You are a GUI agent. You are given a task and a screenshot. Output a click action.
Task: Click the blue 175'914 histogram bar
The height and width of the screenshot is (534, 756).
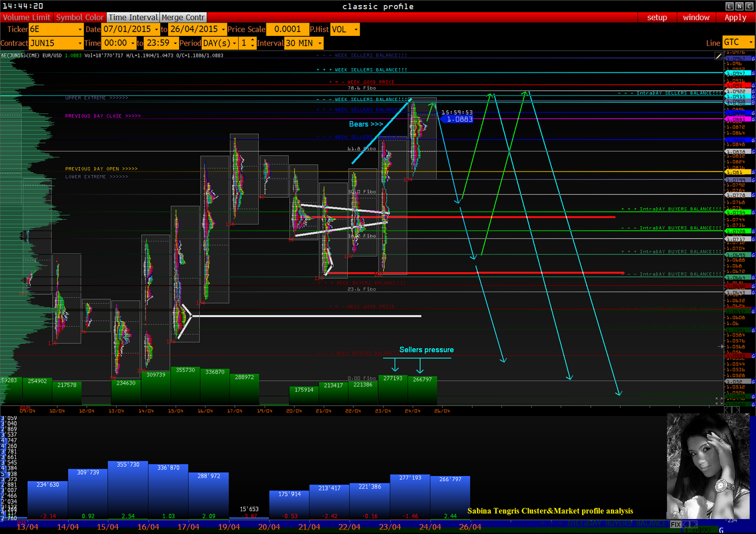click(x=289, y=504)
